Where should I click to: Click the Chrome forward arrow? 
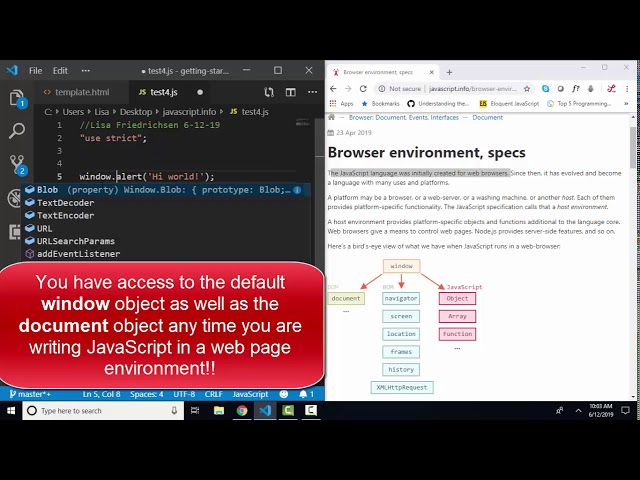click(x=348, y=89)
